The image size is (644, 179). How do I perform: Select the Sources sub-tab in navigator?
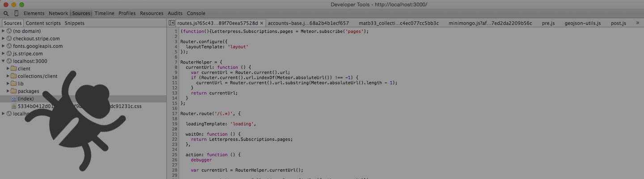tap(13, 23)
